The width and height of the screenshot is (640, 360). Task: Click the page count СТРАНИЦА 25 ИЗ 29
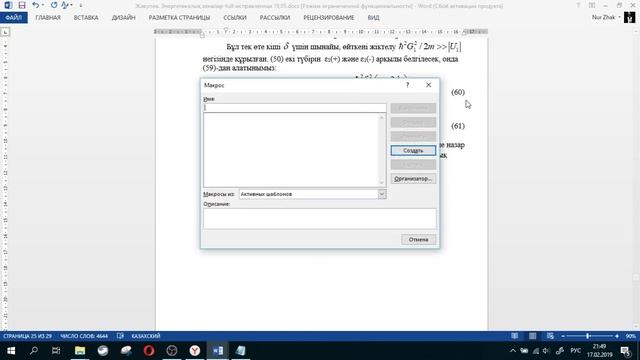point(27,336)
